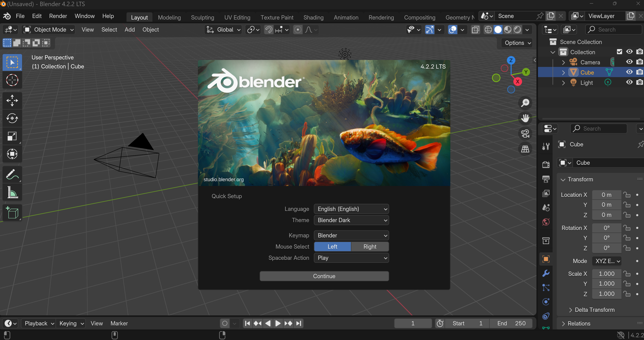Open the World properties tab
Image resolution: width=644 pixels, height=340 pixels.
[546, 222]
